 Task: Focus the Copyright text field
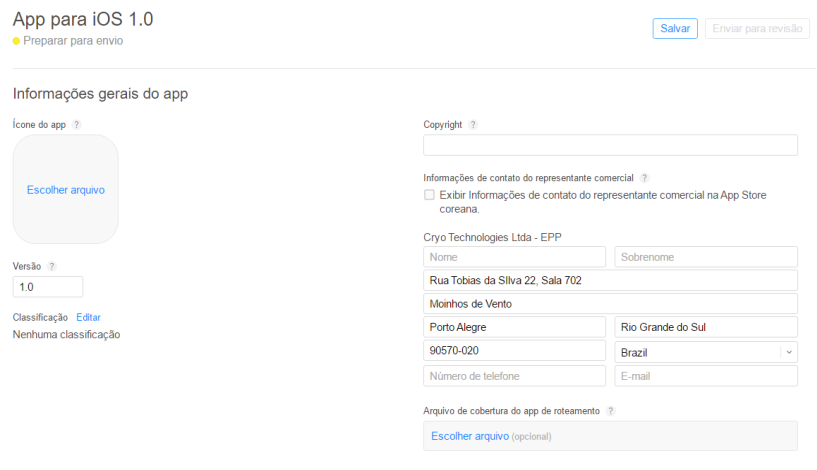[610, 145]
